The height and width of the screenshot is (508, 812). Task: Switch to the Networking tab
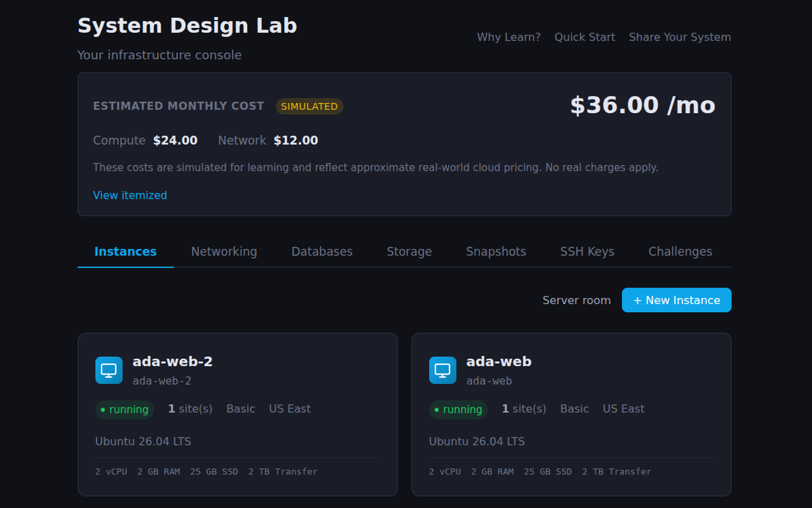point(224,251)
